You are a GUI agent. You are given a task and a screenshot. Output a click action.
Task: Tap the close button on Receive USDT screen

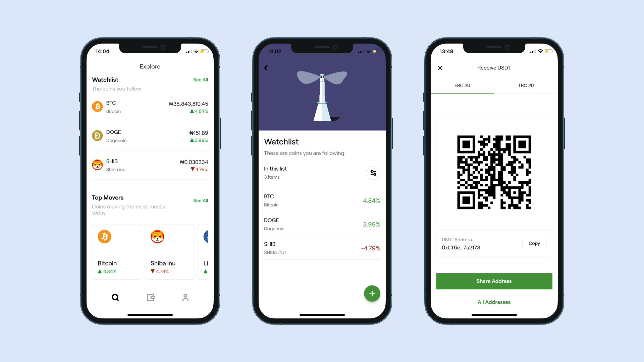[440, 67]
